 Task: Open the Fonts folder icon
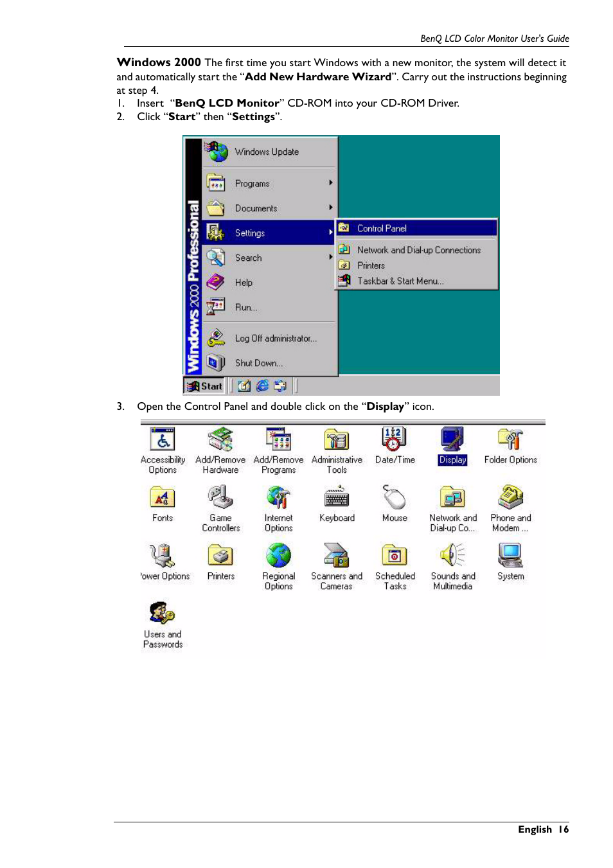[x=163, y=498]
